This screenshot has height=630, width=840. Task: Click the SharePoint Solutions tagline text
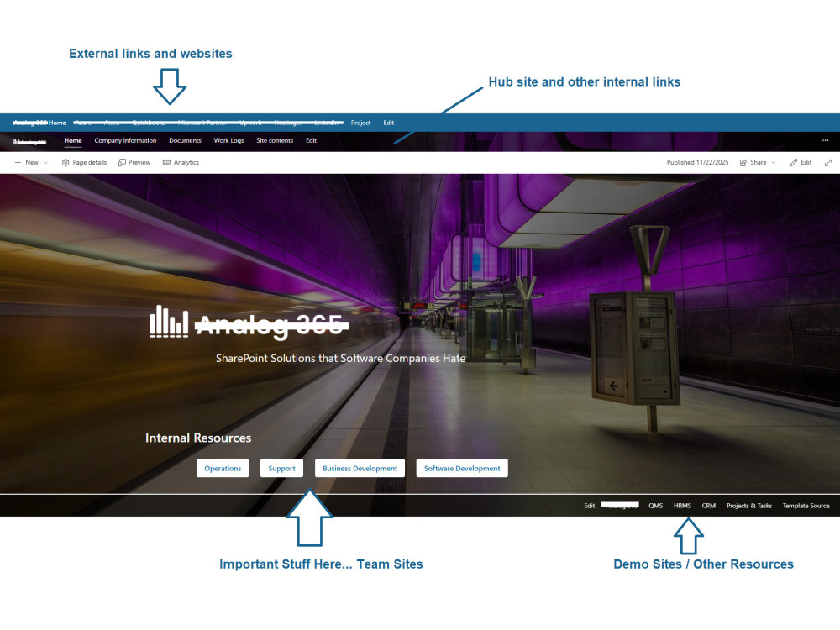click(341, 359)
